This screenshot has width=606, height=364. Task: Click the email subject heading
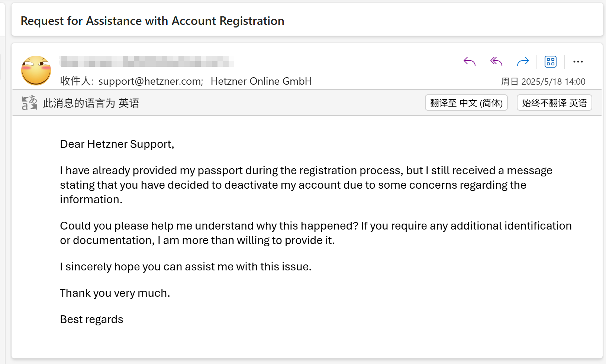(152, 21)
